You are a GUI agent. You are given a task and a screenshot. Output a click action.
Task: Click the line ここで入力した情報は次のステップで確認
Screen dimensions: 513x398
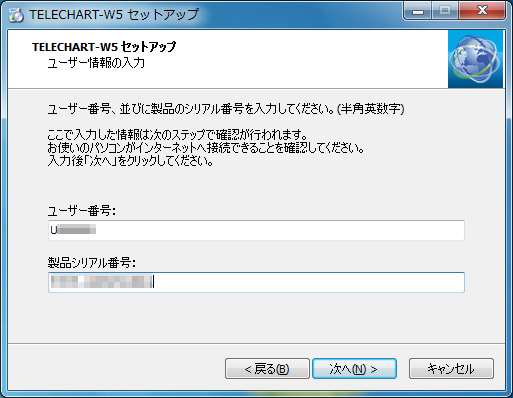click(177, 135)
